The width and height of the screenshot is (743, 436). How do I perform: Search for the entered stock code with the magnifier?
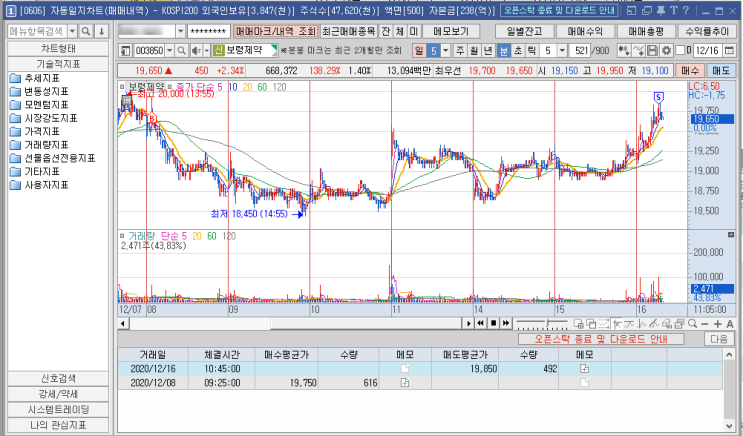tap(181, 50)
